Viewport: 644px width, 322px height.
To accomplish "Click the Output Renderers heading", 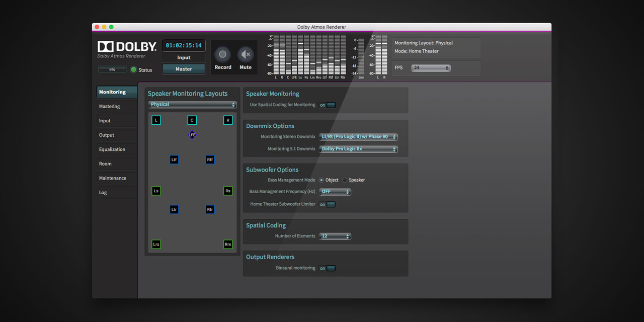I will coord(270,257).
